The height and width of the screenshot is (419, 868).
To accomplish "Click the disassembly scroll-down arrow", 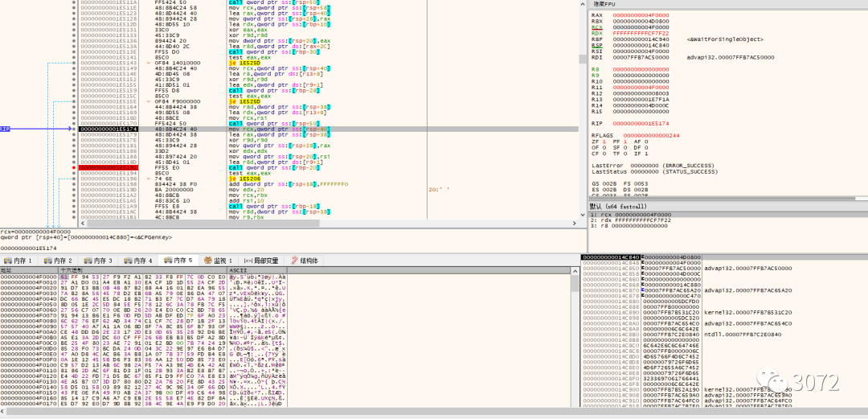I will (582, 216).
